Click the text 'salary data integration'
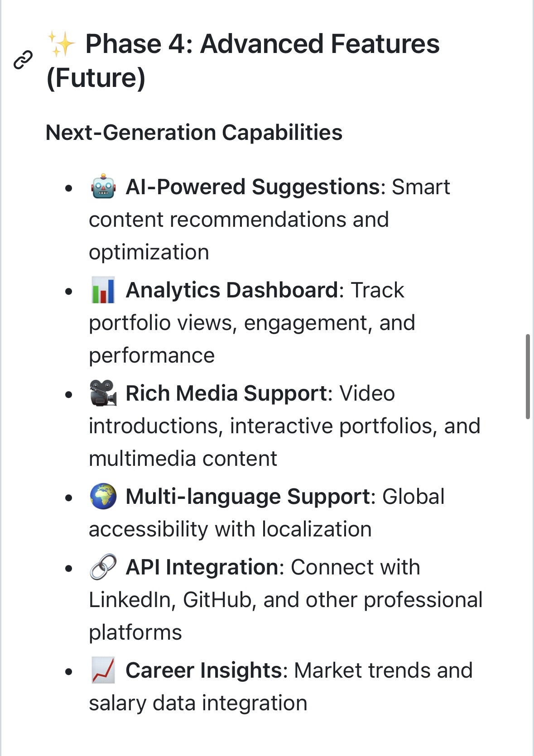This screenshot has width=534, height=756. pos(198,703)
